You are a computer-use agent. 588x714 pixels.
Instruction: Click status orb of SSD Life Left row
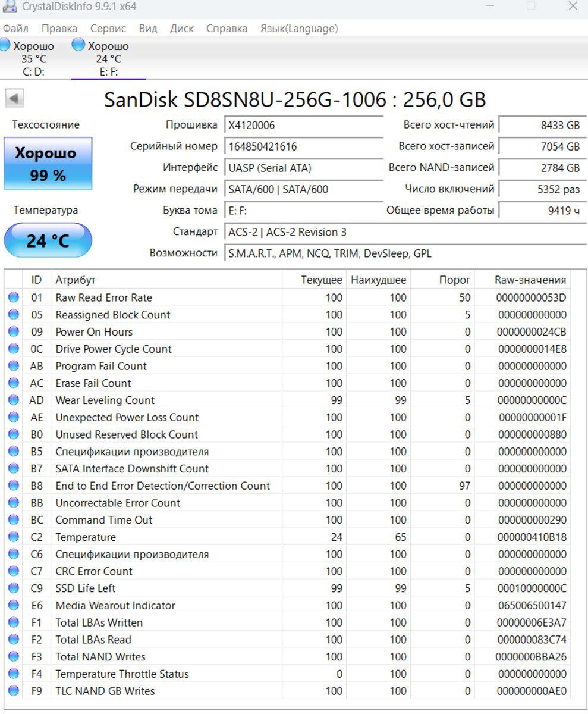point(14,588)
